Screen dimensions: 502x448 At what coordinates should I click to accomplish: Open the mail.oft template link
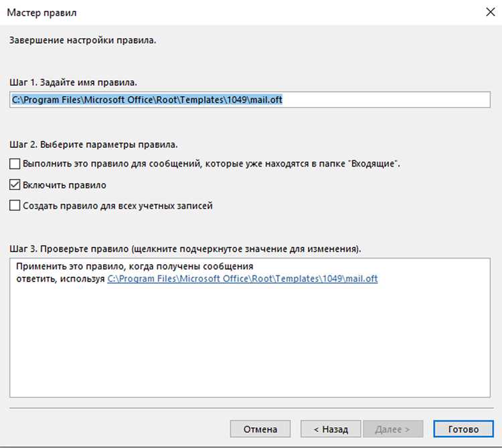(x=242, y=279)
